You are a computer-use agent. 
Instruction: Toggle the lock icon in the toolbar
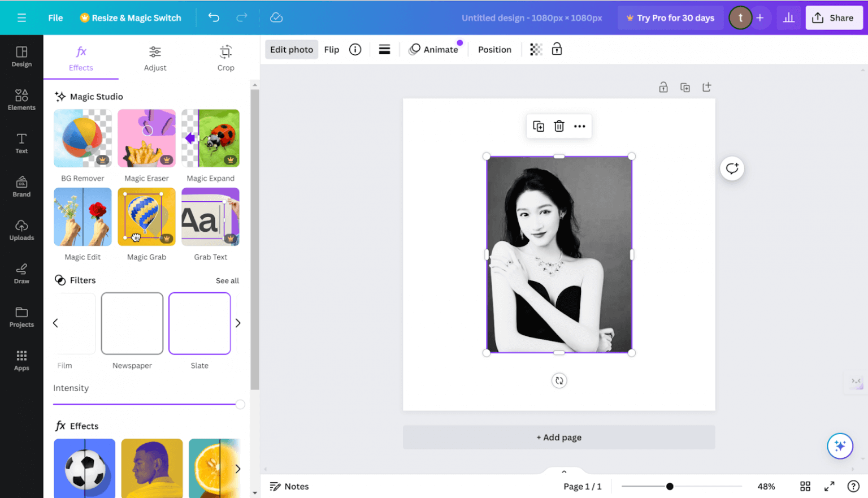[557, 50]
